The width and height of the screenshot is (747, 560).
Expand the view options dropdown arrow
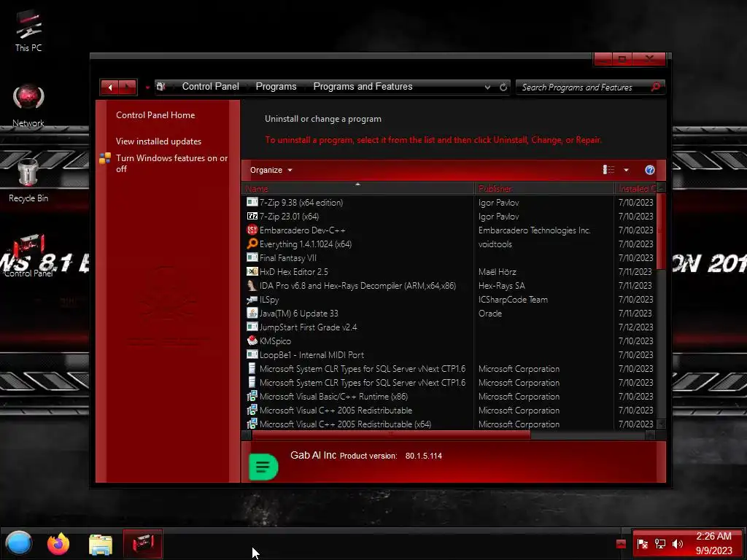click(626, 170)
